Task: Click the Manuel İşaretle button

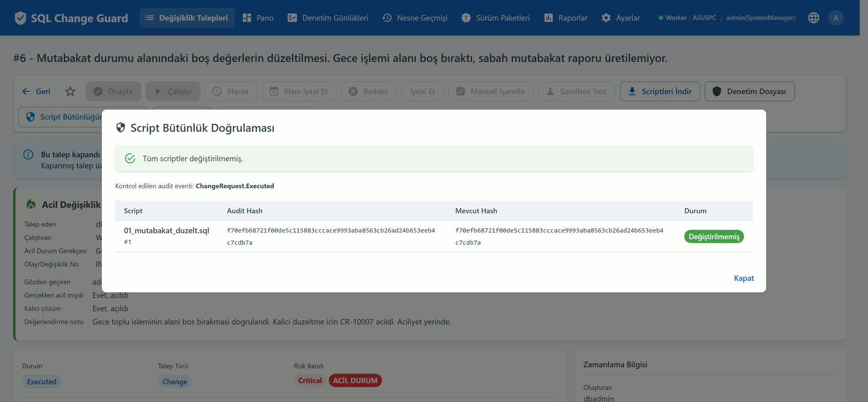Action: point(490,91)
